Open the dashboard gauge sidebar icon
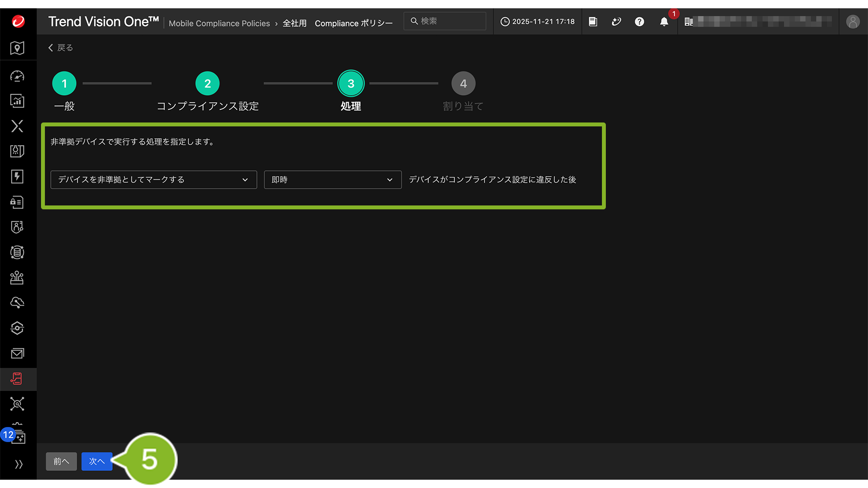This screenshot has width=868, height=488. (x=18, y=76)
